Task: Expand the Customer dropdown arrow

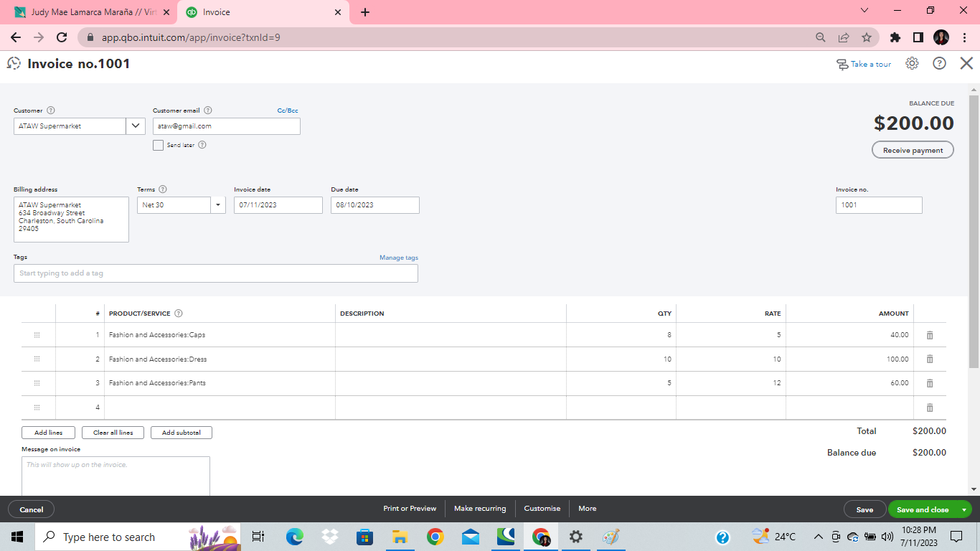Action: click(136, 126)
